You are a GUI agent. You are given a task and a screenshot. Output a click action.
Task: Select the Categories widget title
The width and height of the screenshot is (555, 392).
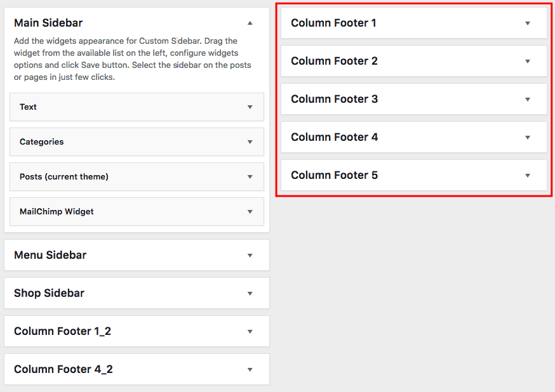[41, 141]
